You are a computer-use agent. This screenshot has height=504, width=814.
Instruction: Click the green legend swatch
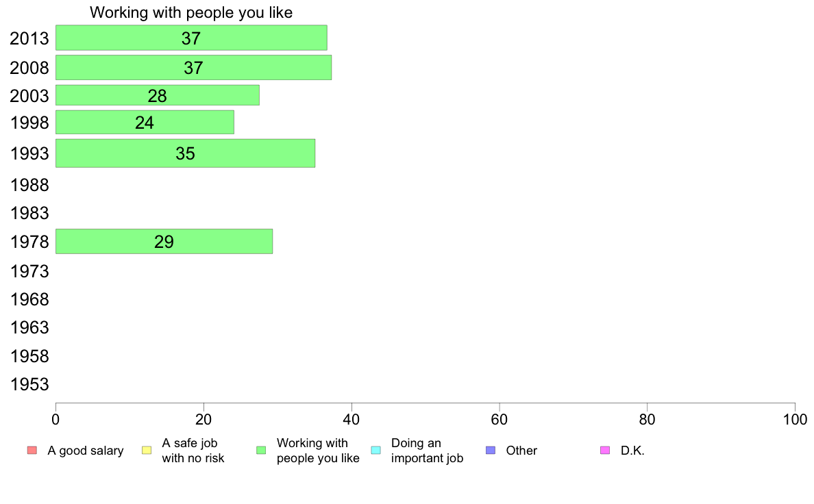[x=261, y=450]
